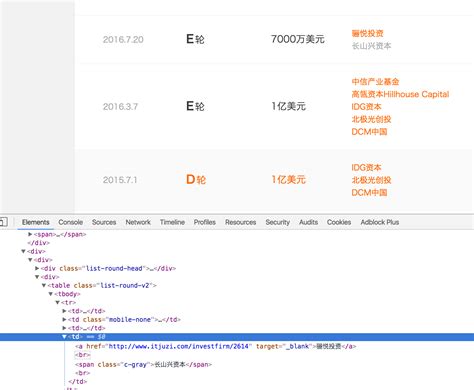474x390 pixels.
Task: Expand the list-round-head div node
Action: (37, 268)
